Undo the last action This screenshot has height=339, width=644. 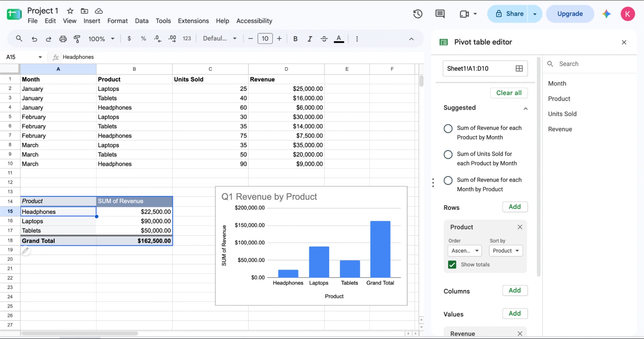pos(34,39)
